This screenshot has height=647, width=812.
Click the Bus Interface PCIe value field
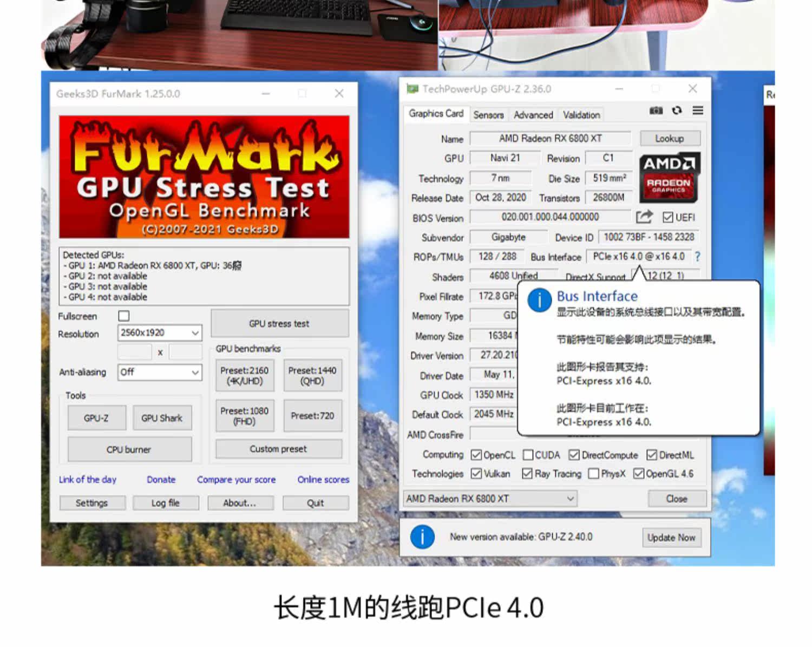(x=639, y=257)
